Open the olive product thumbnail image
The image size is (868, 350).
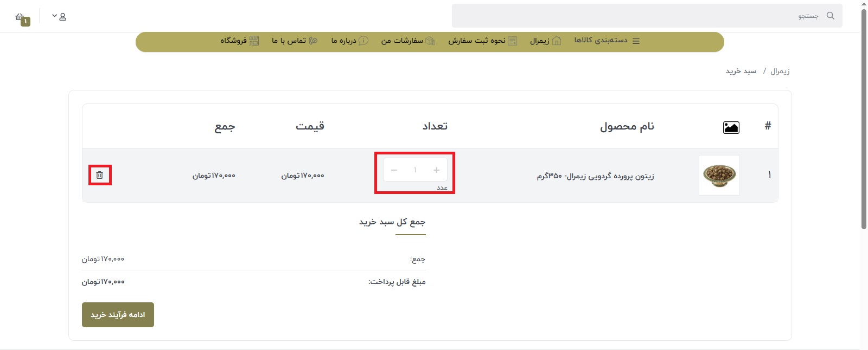(719, 175)
